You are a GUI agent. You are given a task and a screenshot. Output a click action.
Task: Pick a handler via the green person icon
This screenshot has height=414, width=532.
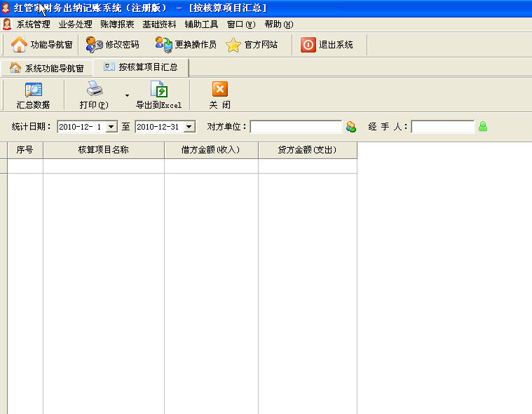(483, 127)
